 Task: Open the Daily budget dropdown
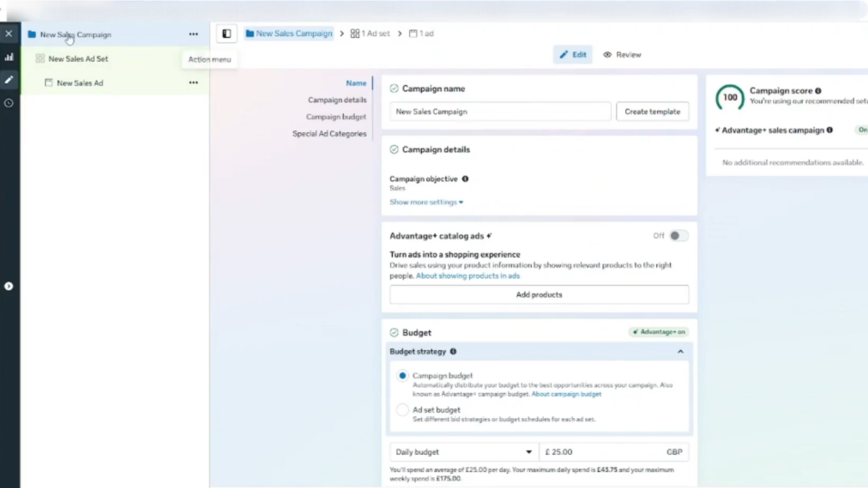tap(464, 452)
